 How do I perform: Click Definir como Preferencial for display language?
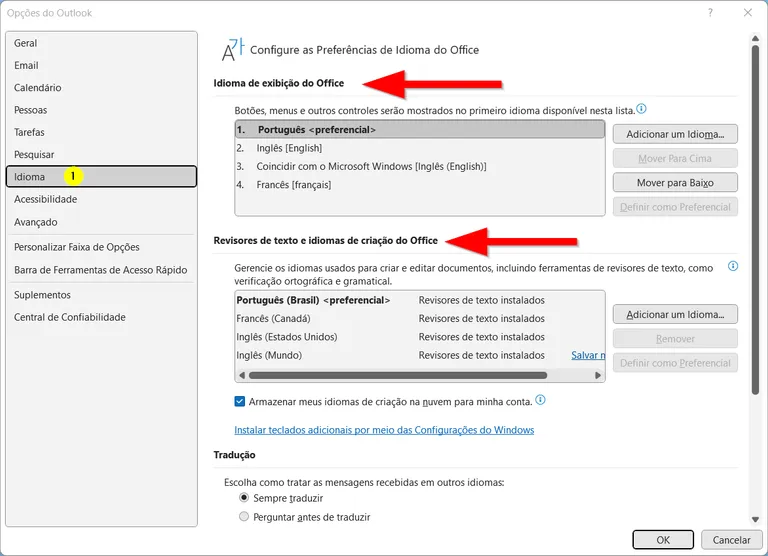point(675,207)
